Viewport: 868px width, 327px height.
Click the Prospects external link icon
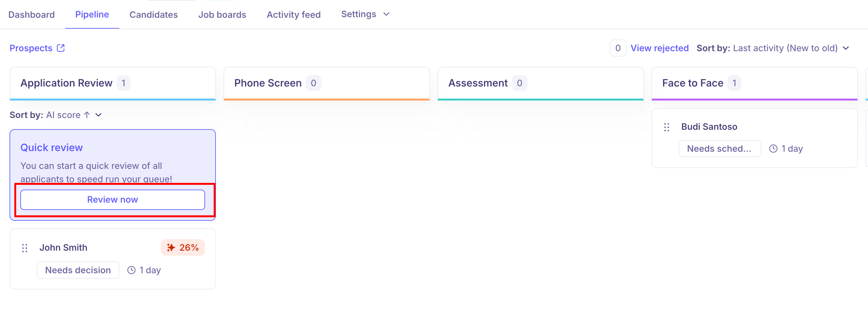[x=61, y=48]
